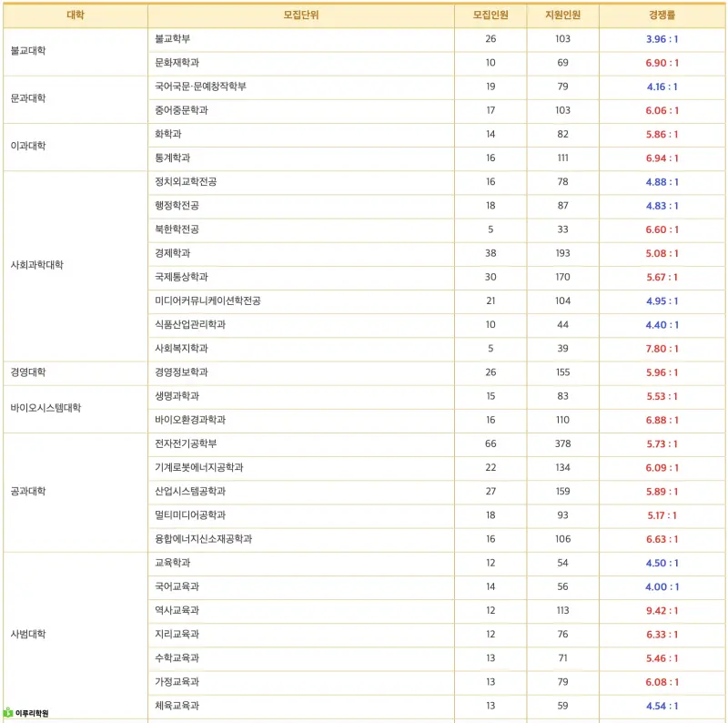Click the 7.80 : 1 ratio for 사회복지학과

click(x=662, y=349)
